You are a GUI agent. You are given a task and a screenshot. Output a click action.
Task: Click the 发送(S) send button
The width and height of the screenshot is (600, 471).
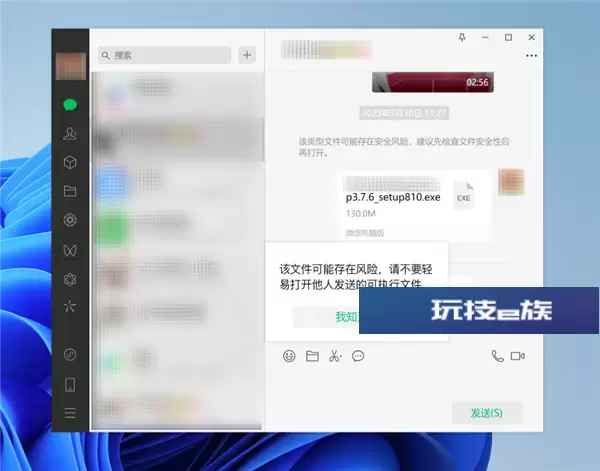coord(487,413)
